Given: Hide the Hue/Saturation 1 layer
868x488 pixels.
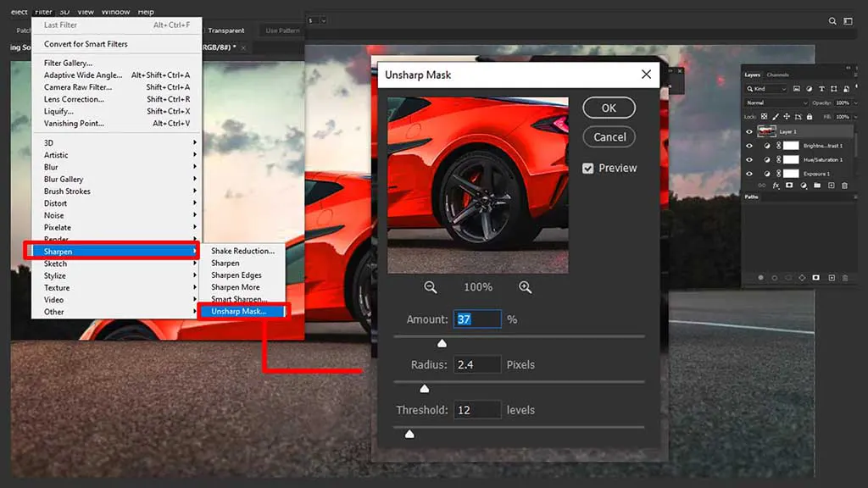Looking at the screenshot, I should pyautogui.click(x=749, y=160).
